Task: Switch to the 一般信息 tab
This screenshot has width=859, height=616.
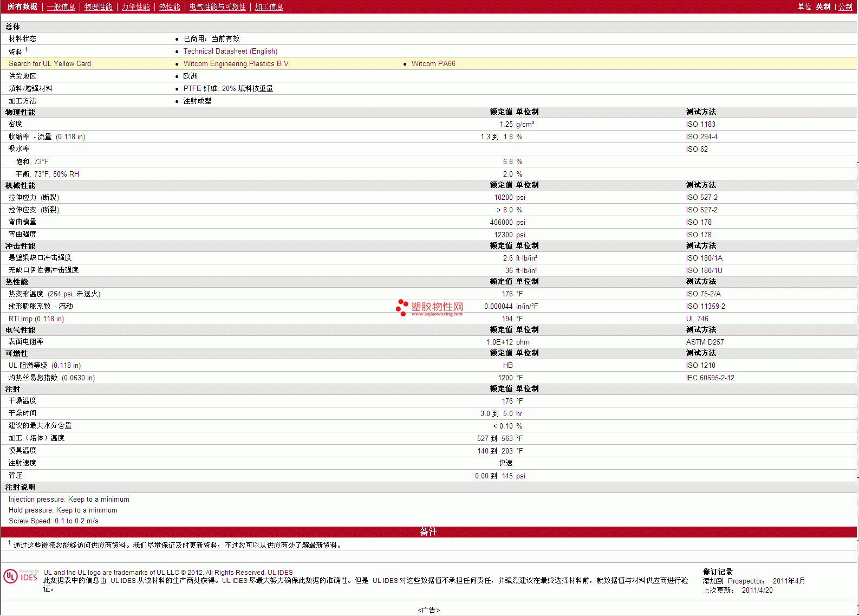Action: 61,7
